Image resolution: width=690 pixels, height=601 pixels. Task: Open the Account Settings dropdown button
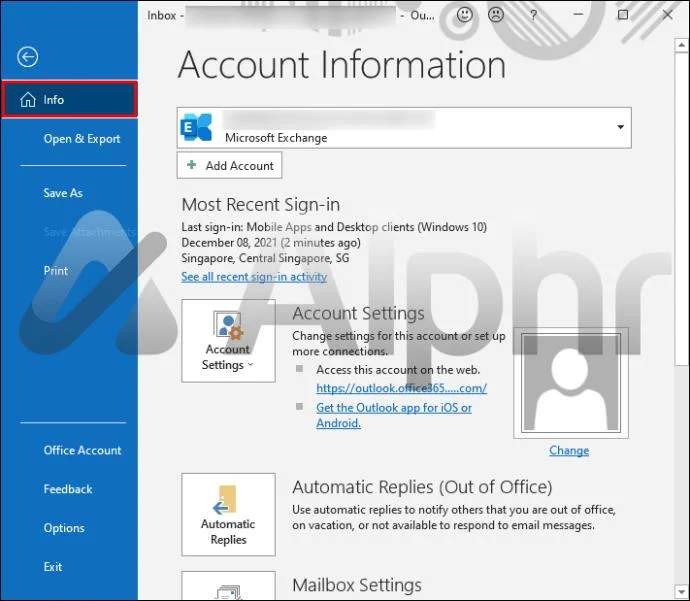pyautogui.click(x=228, y=341)
